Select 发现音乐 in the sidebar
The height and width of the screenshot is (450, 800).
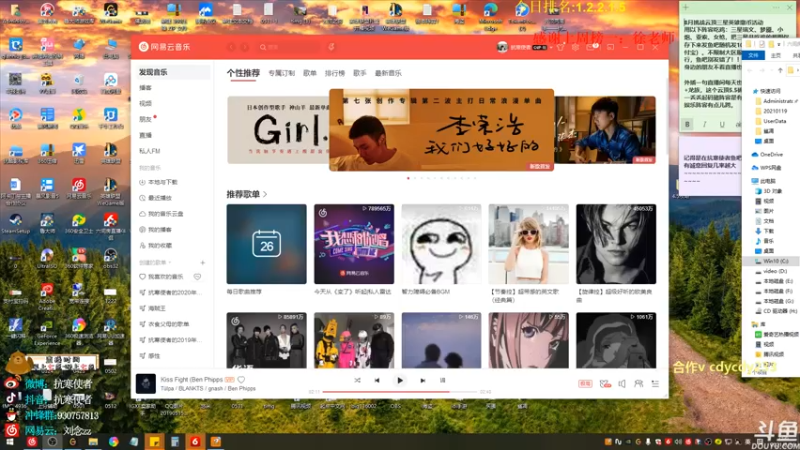(172, 72)
